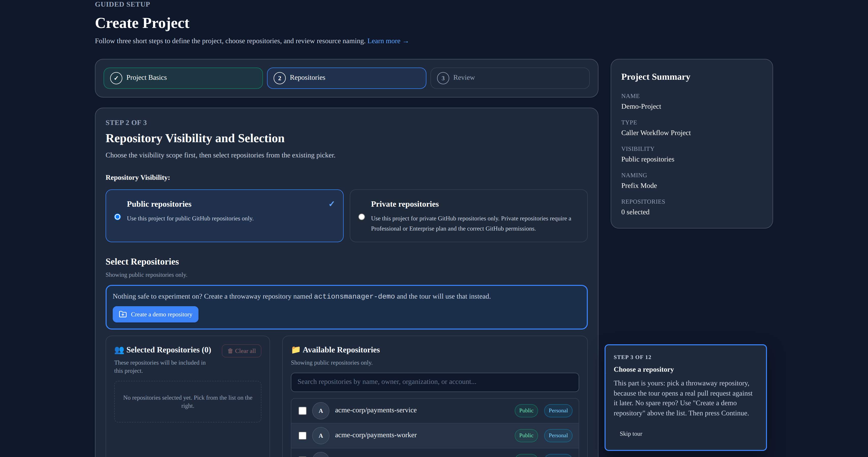Click the trash icon in Clear all
This screenshot has height=457, width=868.
[230, 351]
